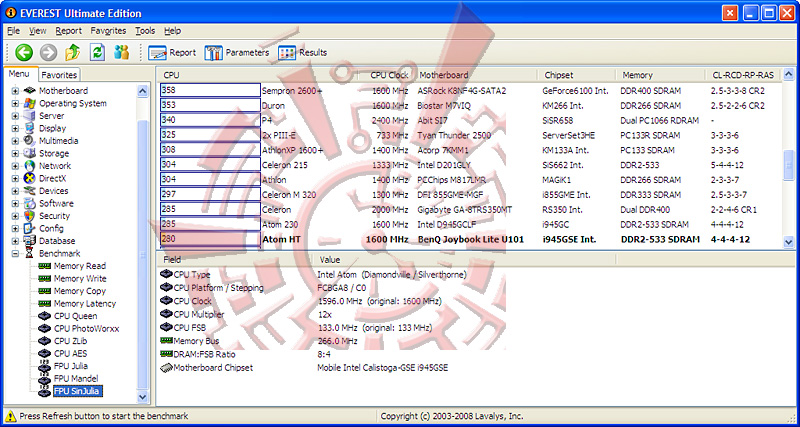Select the Security shield icon
This screenshot has width=800, height=427.
tap(30, 216)
